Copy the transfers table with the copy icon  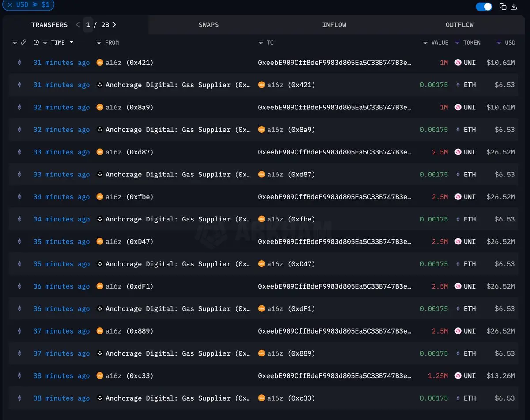tap(503, 7)
